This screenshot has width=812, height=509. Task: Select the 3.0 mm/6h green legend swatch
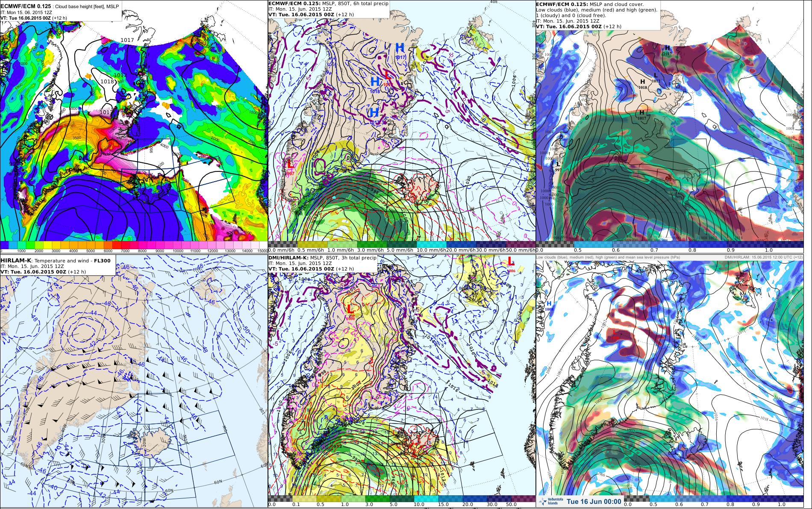[372, 244]
